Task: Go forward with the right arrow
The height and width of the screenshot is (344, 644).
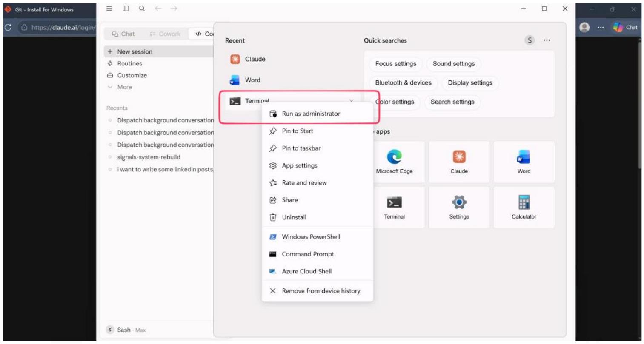Action: [173, 9]
